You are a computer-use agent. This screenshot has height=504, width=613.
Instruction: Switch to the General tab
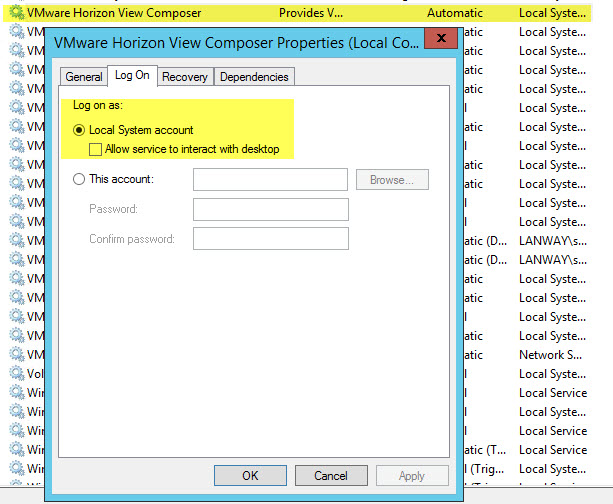(x=84, y=77)
